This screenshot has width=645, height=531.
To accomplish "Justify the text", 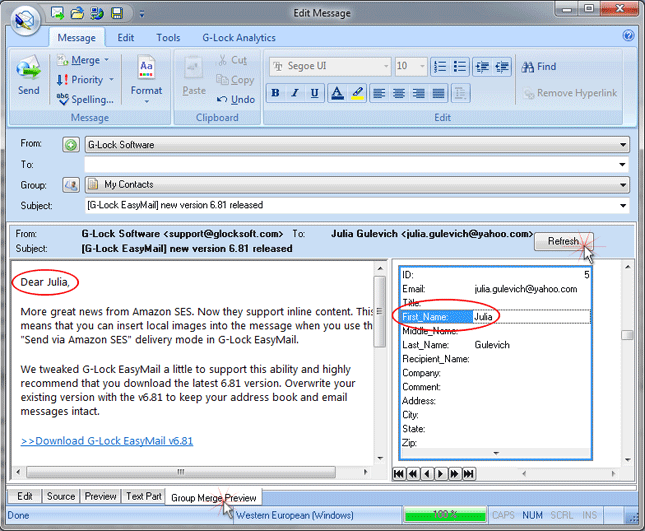I will [x=439, y=93].
